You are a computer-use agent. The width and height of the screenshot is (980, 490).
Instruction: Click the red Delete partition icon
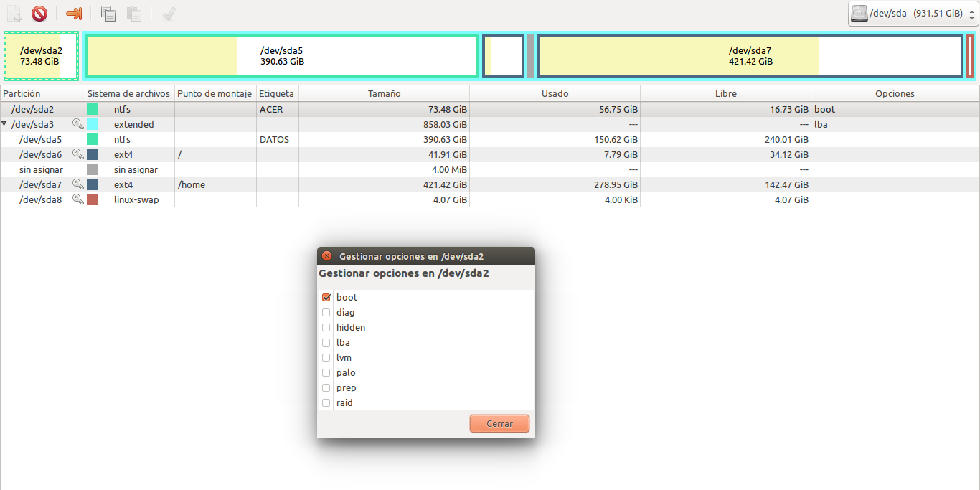pyautogui.click(x=39, y=14)
